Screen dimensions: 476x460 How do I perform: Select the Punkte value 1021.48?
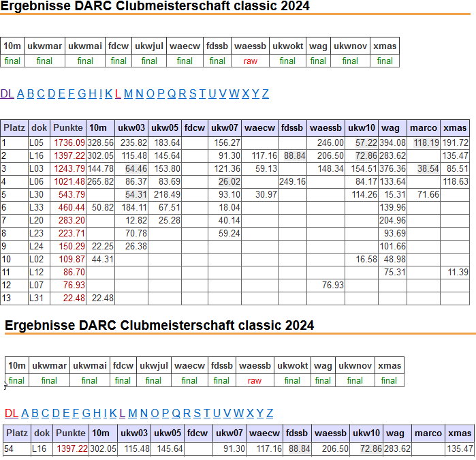pos(69,181)
